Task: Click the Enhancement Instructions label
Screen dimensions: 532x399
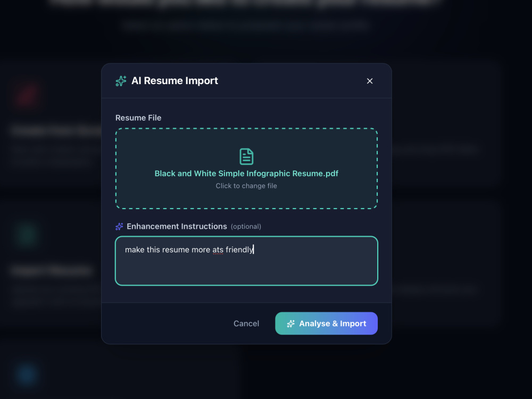Action: click(x=177, y=226)
